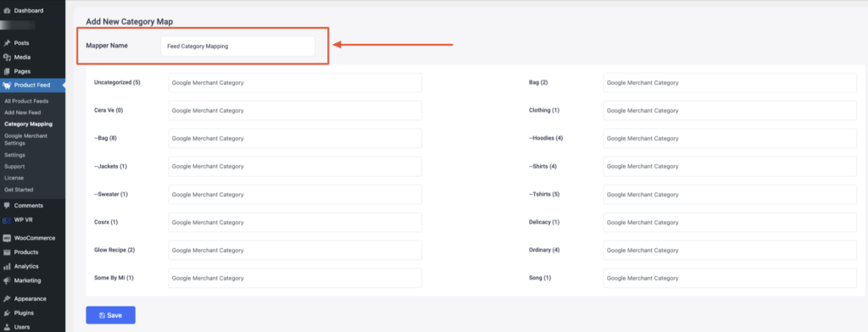
Task: Click the Comments bubble icon
Action: click(x=7, y=205)
